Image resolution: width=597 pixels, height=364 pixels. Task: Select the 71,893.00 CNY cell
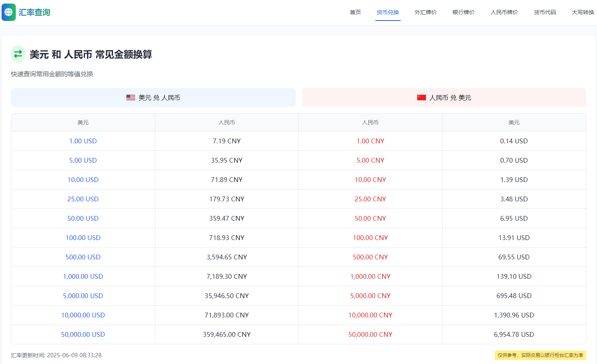pyautogui.click(x=227, y=315)
